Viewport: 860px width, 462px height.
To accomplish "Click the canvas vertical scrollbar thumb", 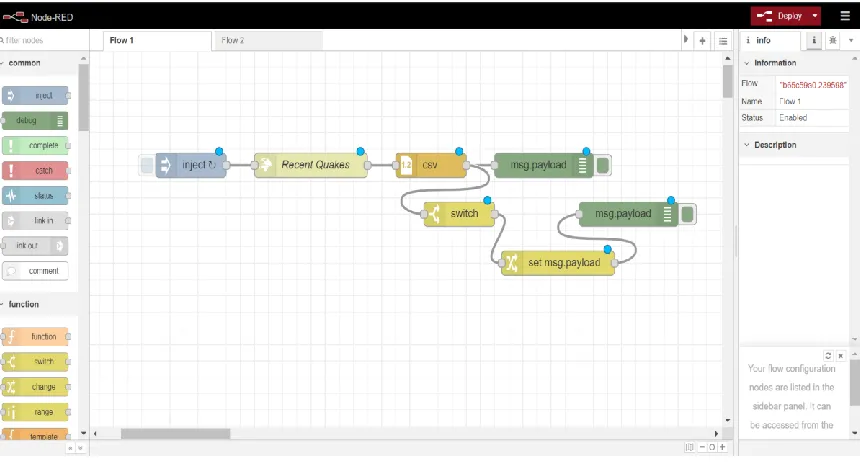I will [727, 81].
